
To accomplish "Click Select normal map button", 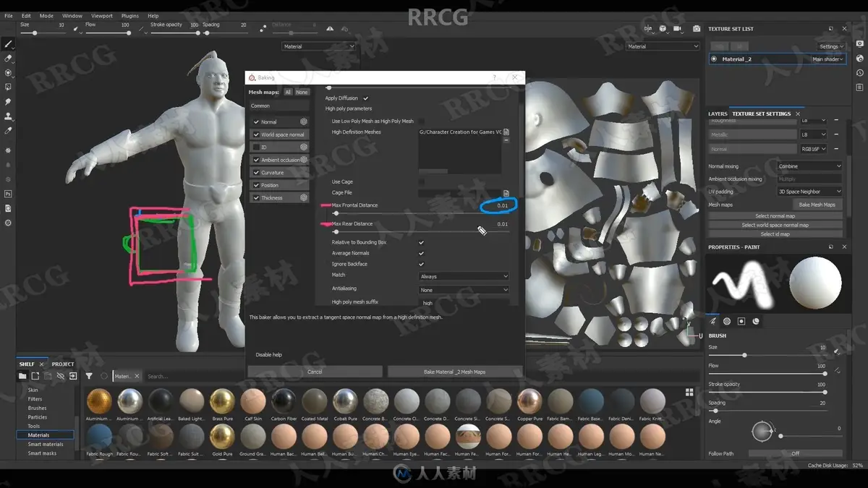I will pos(775,215).
